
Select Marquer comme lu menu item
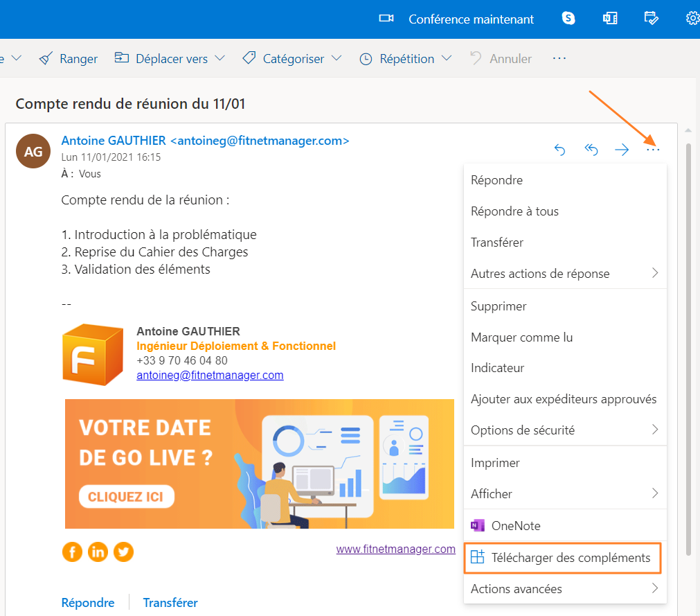(521, 337)
